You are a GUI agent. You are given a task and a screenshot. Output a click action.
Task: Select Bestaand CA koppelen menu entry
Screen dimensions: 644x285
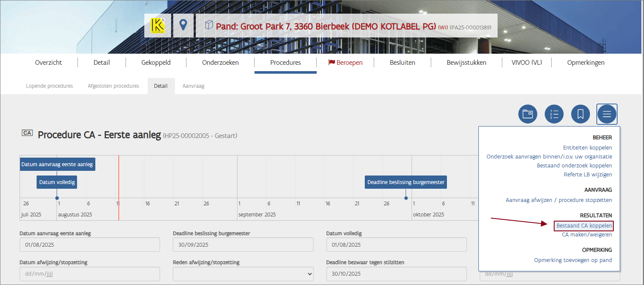tap(584, 226)
